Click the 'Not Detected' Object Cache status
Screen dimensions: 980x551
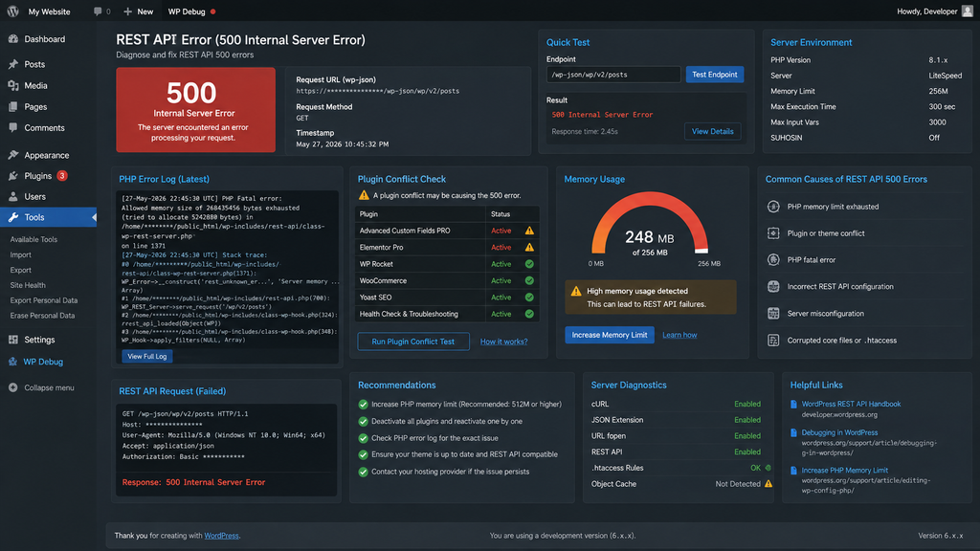click(x=738, y=483)
